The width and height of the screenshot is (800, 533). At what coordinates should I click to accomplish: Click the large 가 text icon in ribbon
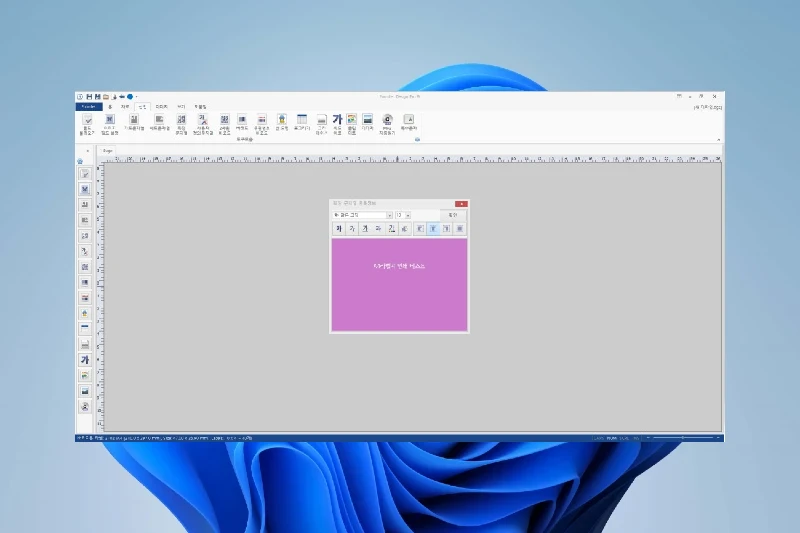coord(337,119)
